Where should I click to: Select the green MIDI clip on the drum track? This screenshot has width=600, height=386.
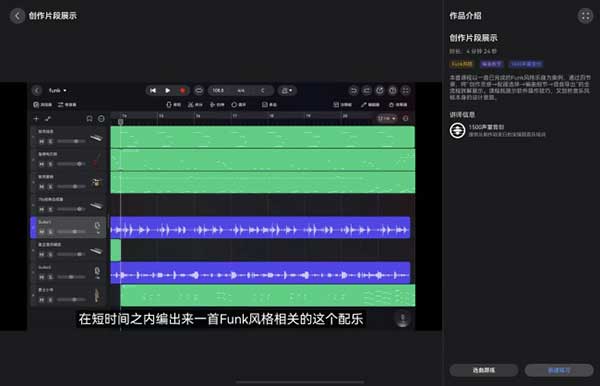[x=262, y=182]
